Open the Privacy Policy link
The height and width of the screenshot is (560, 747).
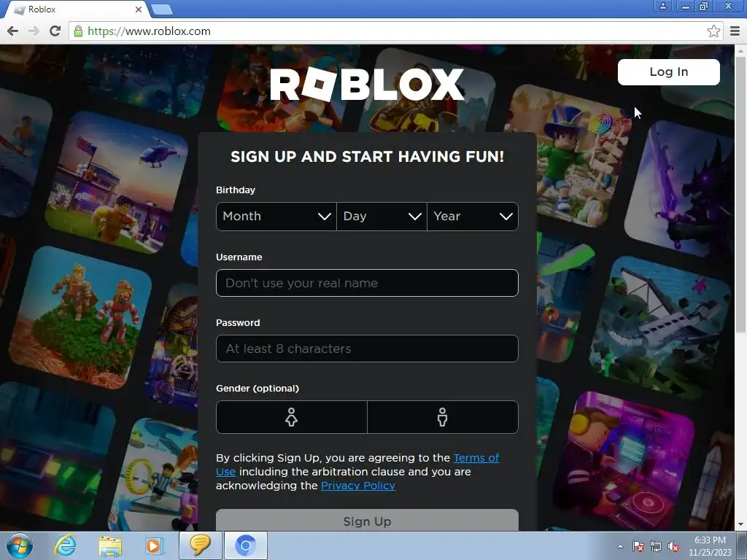(x=357, y=485)
